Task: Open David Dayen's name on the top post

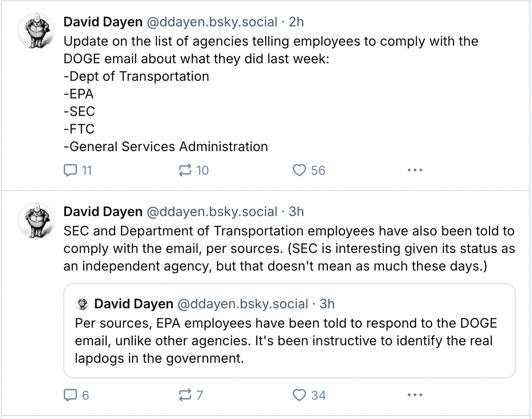Action: tap(103, 22)
